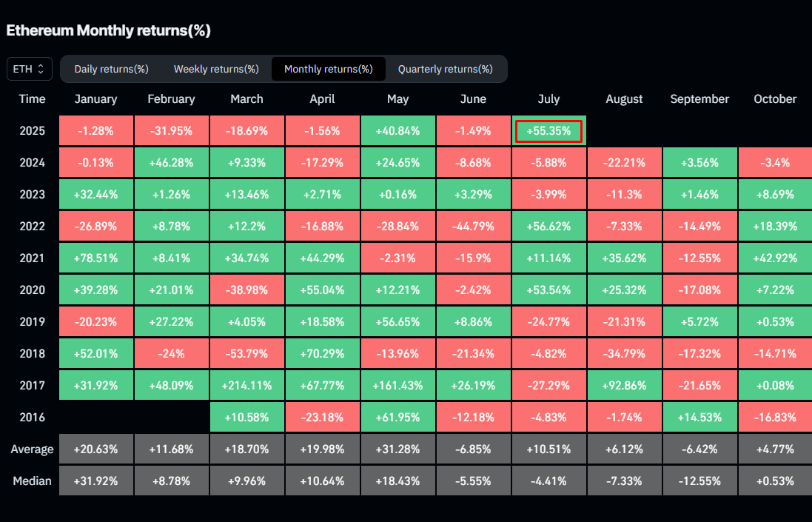The height and width of the screenshot is (522, 812).
Task: Select the 2025 row label
Action: pyautogui.click(x=32, y=131)
